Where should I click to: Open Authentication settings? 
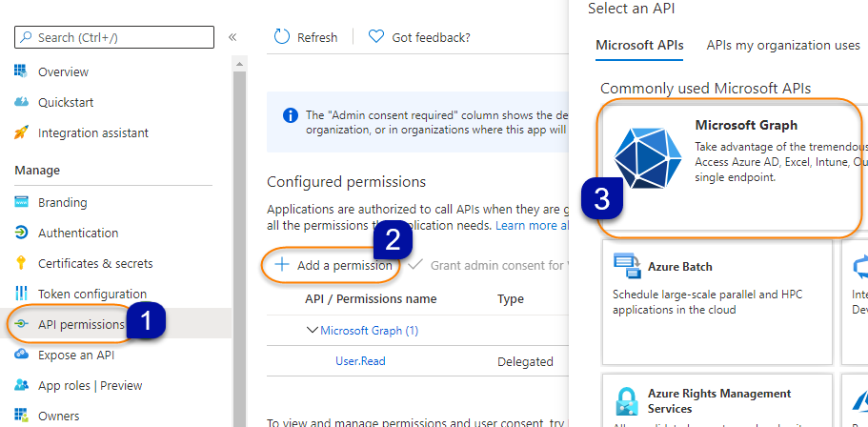point(78,233)
